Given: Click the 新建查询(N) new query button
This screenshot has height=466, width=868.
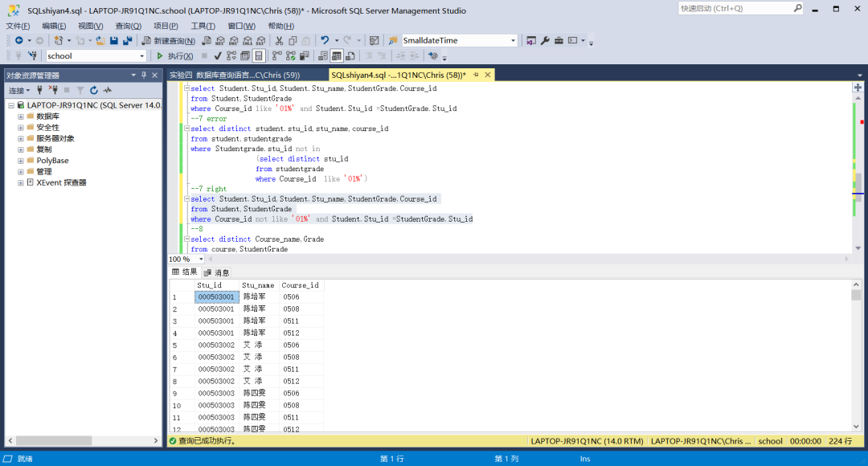Looking at the screenshot, I should pos(169,40).
